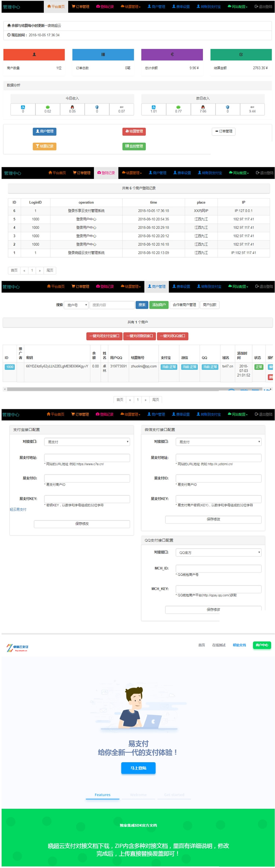Click the 易支付 logo on the landing page
Image resolution: width=275 pixels, height=868 pixels.
[x=17, y=648]
